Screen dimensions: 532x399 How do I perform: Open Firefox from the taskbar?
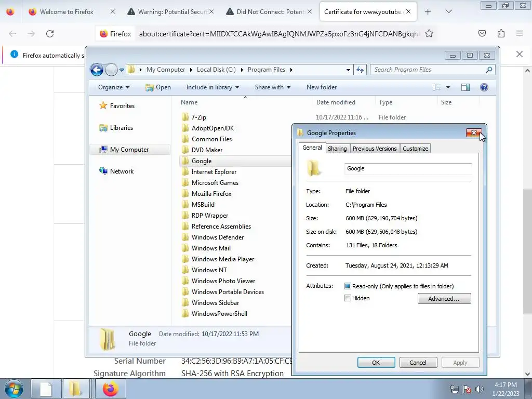110,389
